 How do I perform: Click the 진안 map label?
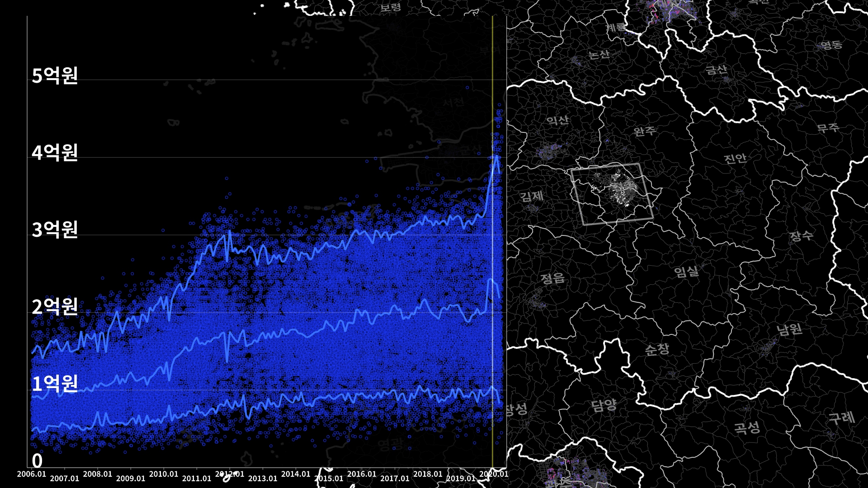[735, 159]
